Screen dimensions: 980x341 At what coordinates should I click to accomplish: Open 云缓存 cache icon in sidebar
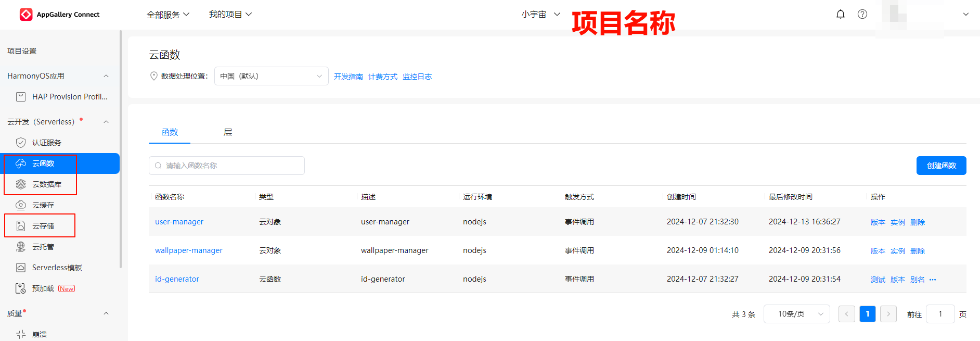[x=21, y=205]
